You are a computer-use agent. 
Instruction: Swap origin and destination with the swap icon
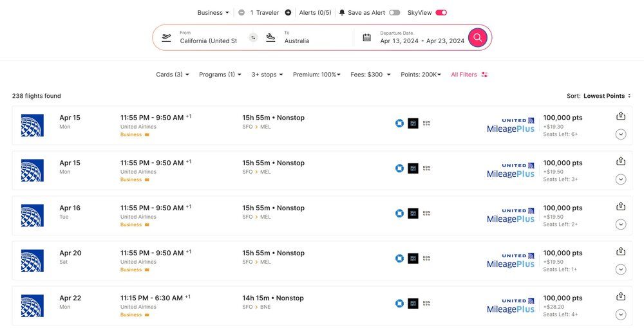click(x=253, y=37)
